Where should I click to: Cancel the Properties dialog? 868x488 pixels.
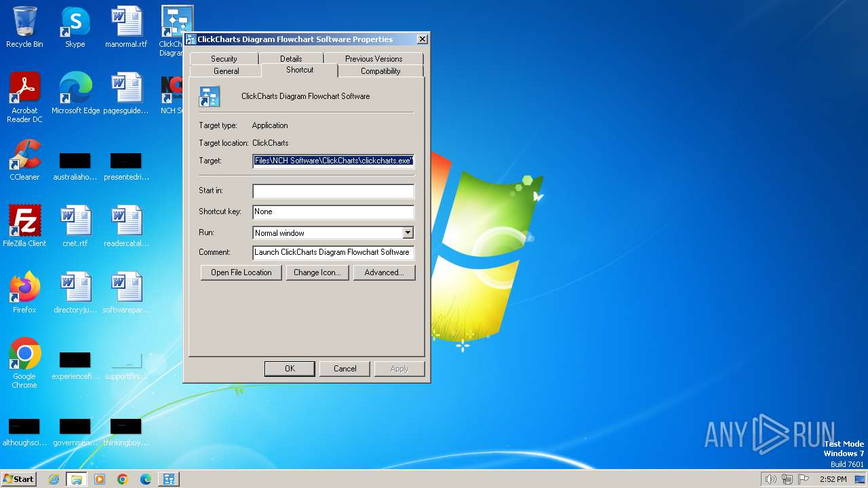point(344,369)
